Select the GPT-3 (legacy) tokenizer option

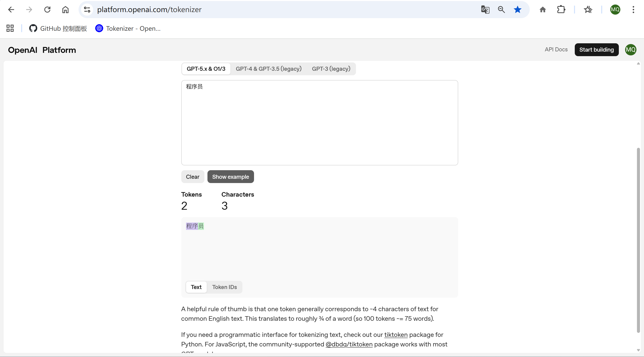331,69
